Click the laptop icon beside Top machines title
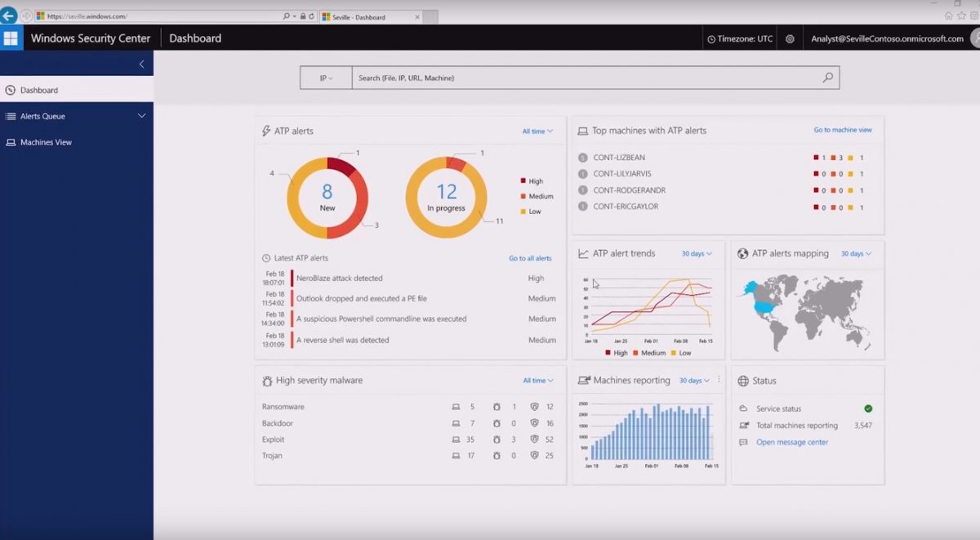The height and width of the screenshot is (540, 980). pyautogui.click(x=583, y=131)
